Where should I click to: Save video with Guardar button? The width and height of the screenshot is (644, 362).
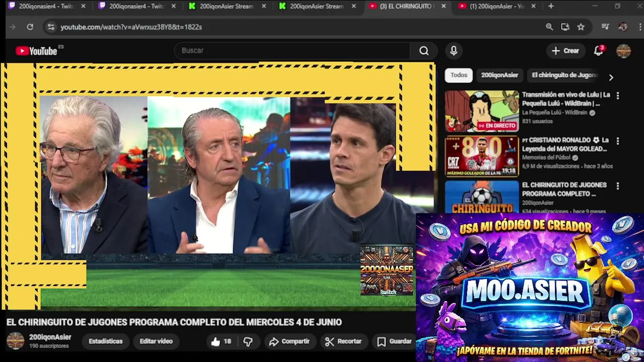pos(394,341)
